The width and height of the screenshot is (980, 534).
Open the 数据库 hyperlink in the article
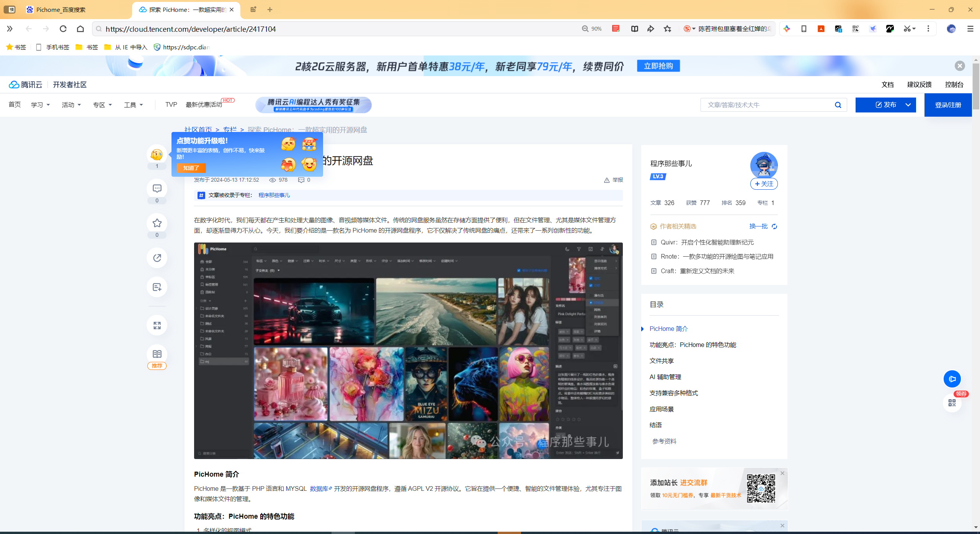click(321, 488)
